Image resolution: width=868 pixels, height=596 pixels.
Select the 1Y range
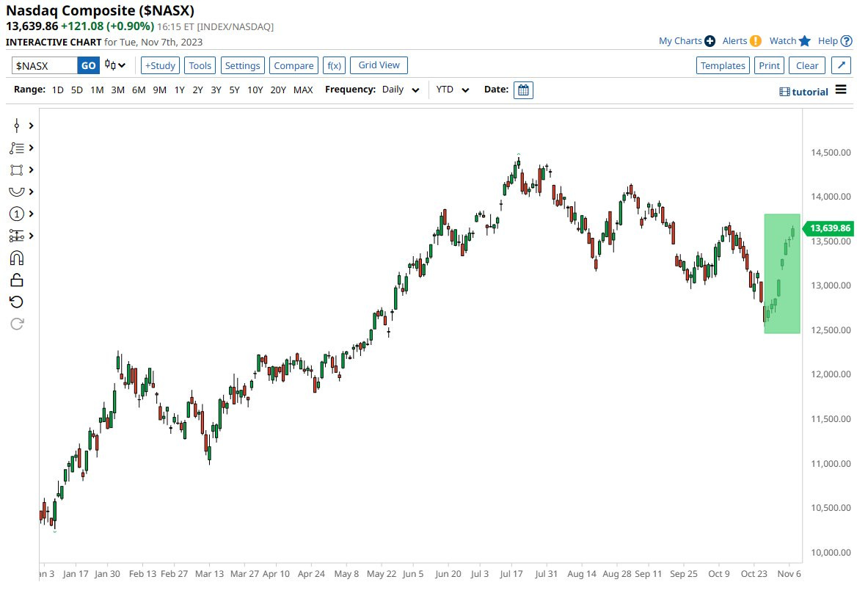coord(179,90)
